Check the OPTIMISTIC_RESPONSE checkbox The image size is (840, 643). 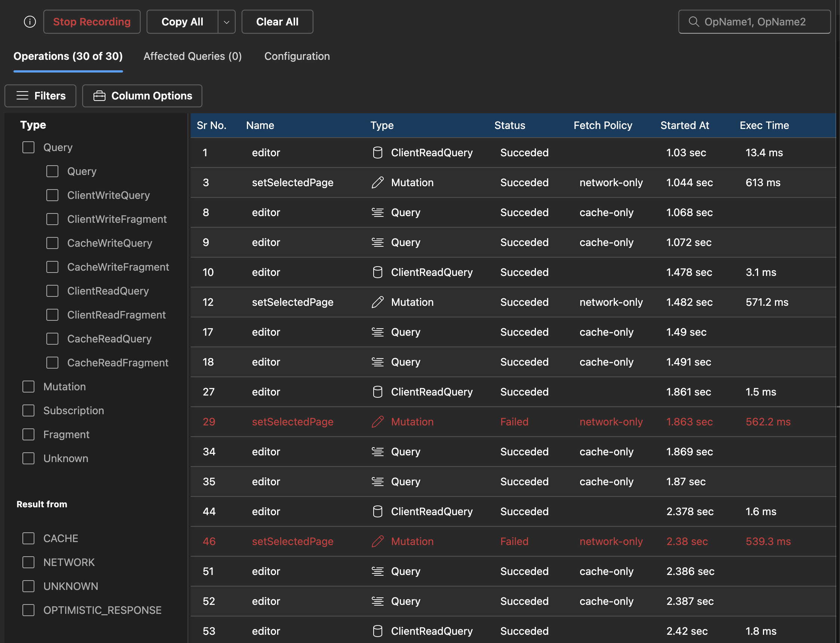28,610
